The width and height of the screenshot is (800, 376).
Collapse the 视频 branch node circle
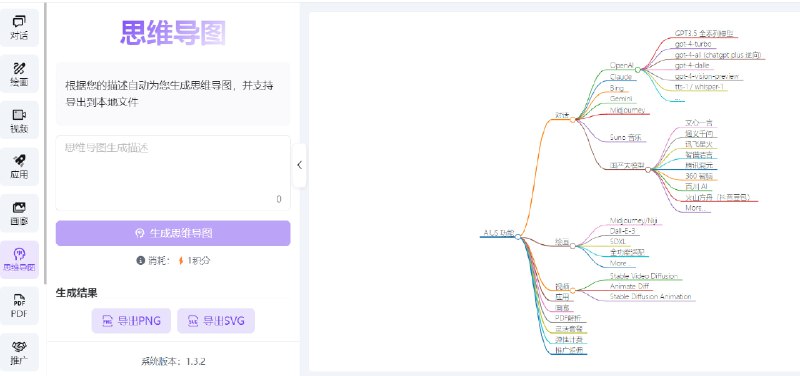click(572, 290)
